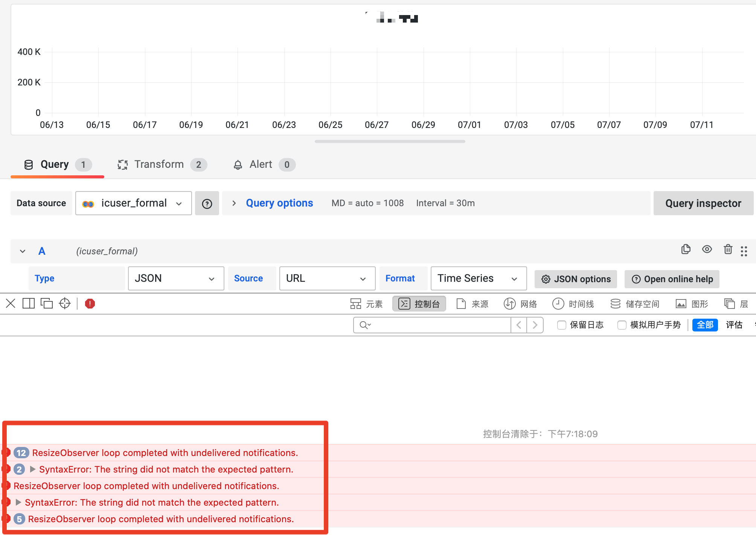Click the console log filter search field
The height and width of the screenshot is (535, 756).
click(433, 325)
